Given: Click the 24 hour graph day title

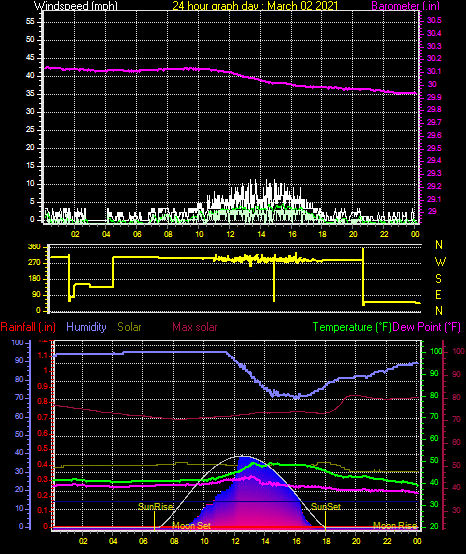Looking at the screenshot, I should coord(255,5).
